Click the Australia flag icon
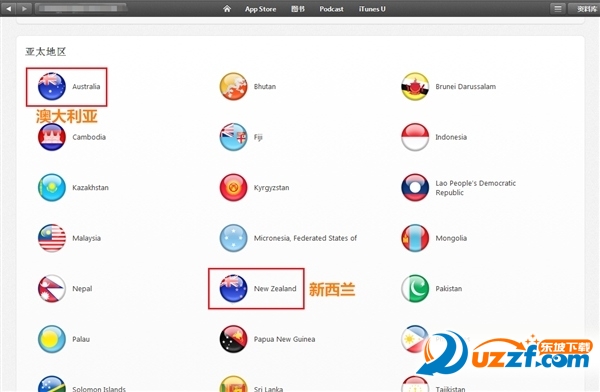Viewport: 600px width, 392px height. click(52, 87)
